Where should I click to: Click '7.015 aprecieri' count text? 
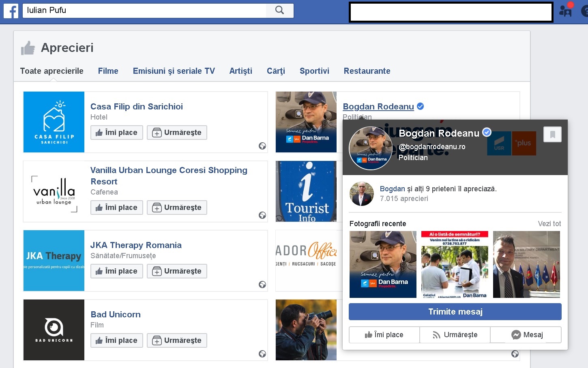pos(404,199)
